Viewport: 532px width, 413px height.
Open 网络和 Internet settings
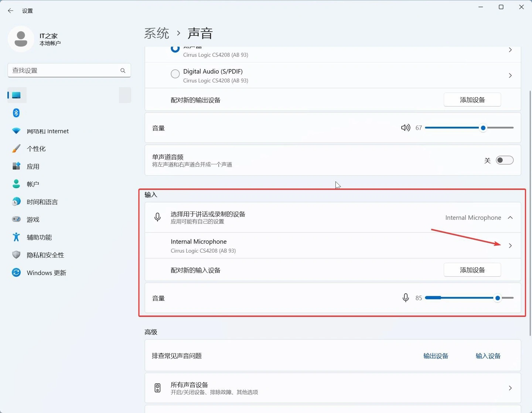click(x=47, y=131)
